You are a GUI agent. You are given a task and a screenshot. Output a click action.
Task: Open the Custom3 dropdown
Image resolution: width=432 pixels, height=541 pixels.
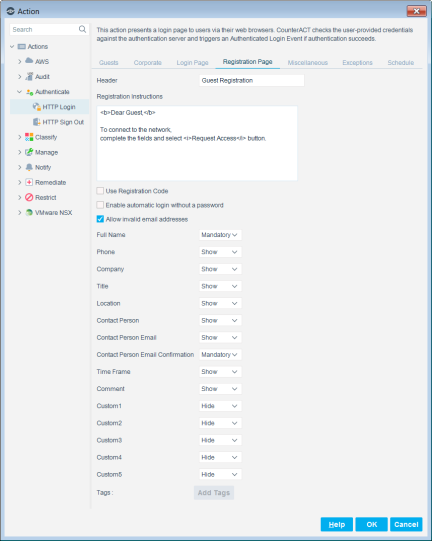pyautogui.click(x=220, y=440)
